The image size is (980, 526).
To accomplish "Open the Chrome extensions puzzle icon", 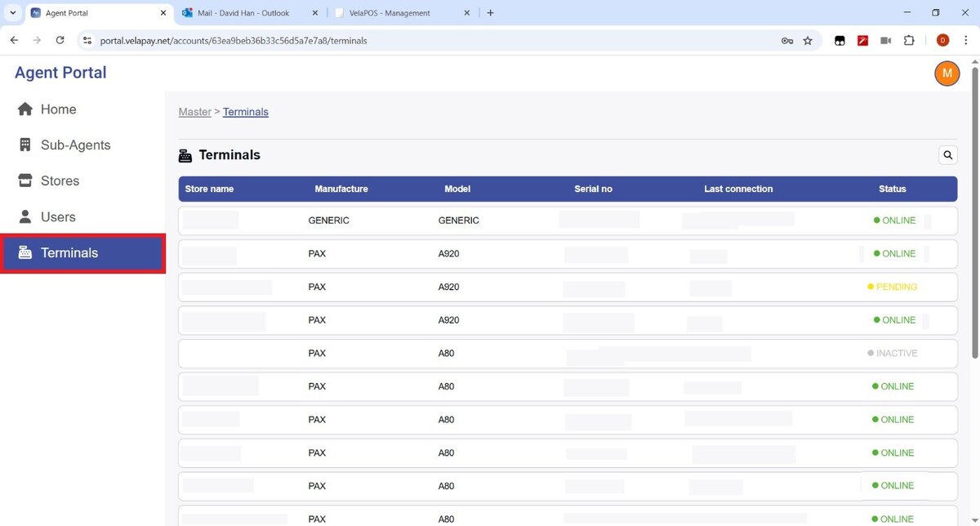I will point(909,40).
